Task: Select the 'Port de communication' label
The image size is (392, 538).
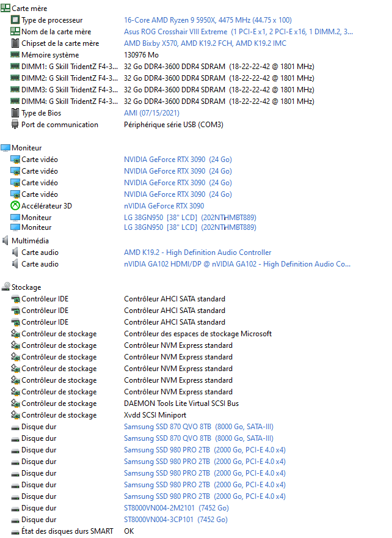Action: pos(60,125)
